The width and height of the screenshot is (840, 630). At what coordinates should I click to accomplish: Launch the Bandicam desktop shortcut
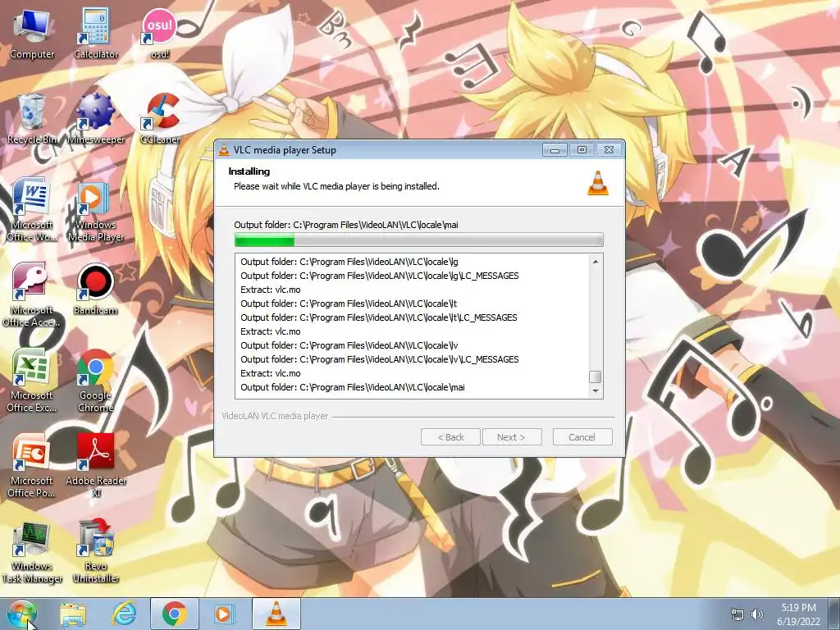pyautogui.click(x=96, y=290)
